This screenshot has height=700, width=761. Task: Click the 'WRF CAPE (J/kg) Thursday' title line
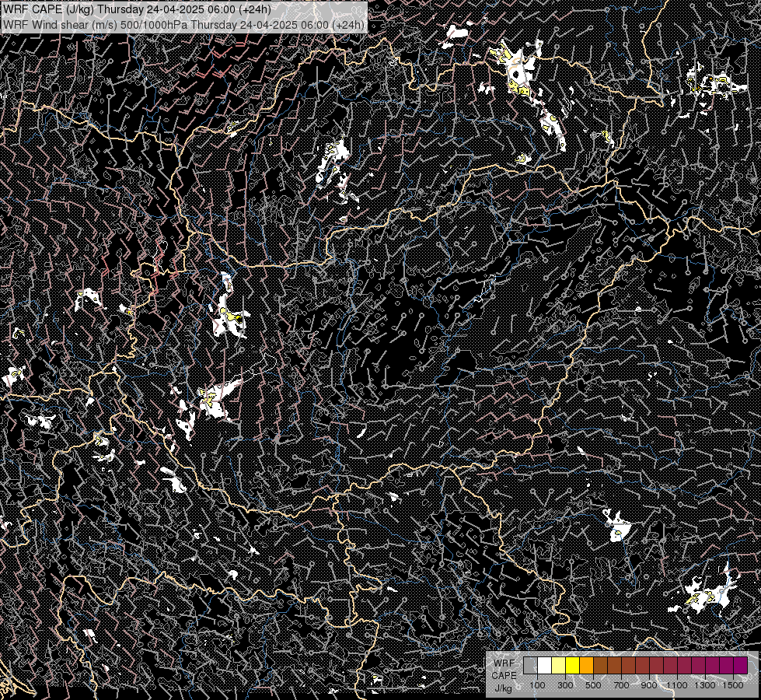136,9
